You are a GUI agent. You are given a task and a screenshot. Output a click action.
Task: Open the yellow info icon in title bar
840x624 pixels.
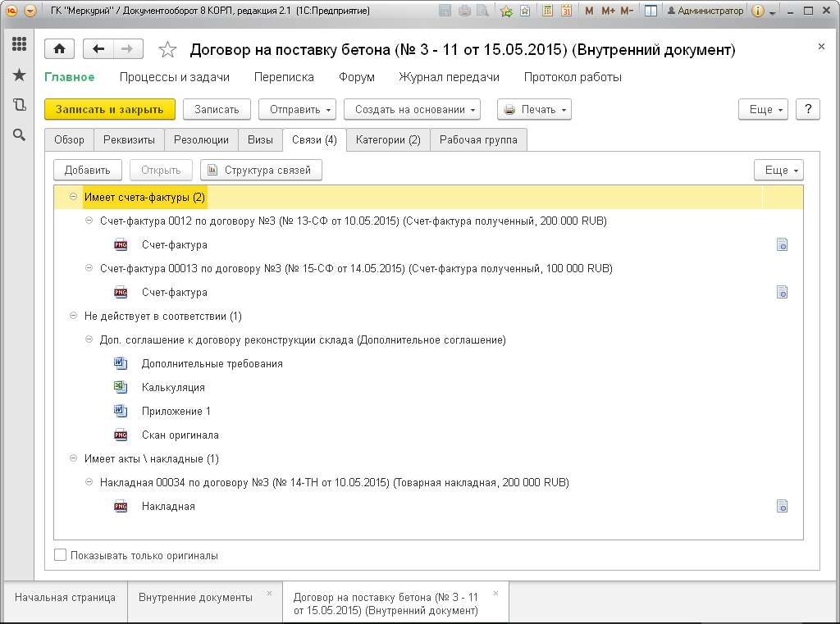click(x=757, y=11)
